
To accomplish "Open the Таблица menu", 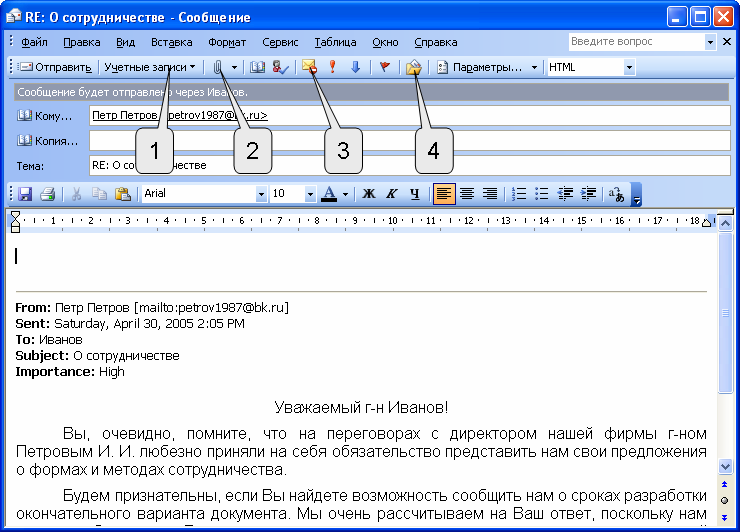I will [336, 42].
